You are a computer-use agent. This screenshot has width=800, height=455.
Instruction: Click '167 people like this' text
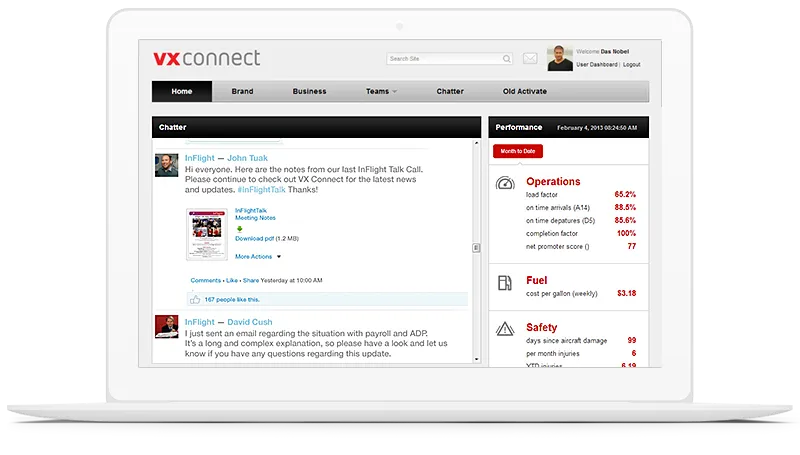(232, 300)
